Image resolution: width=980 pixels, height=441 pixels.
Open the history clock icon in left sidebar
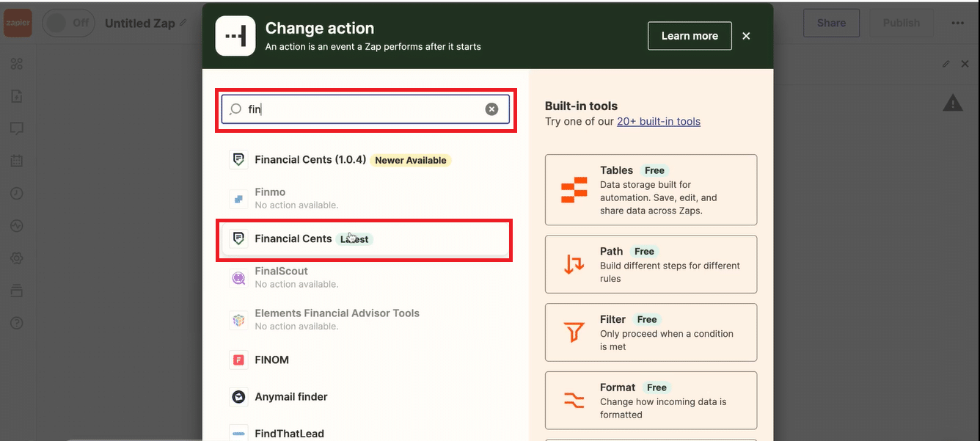point(17,194)
